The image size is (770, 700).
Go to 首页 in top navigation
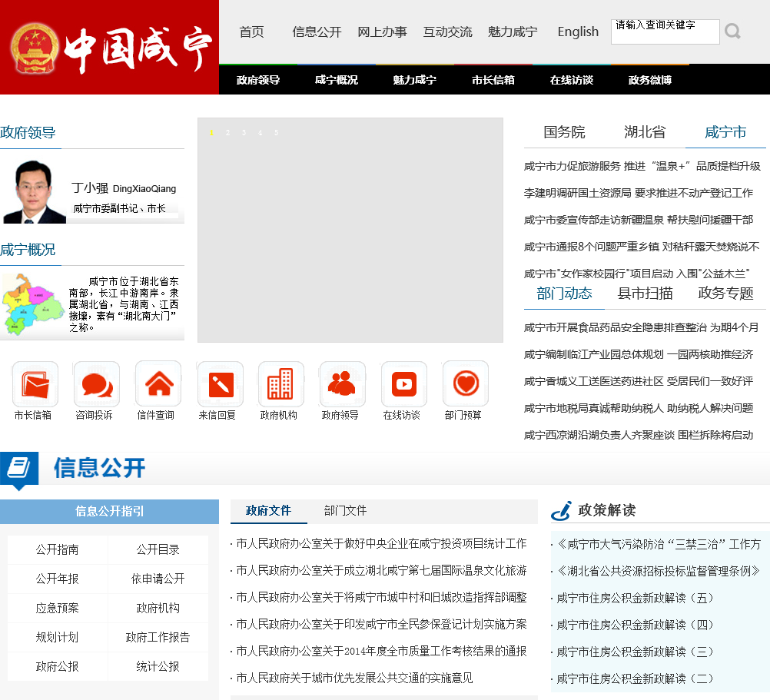click(x=251, y=32)
